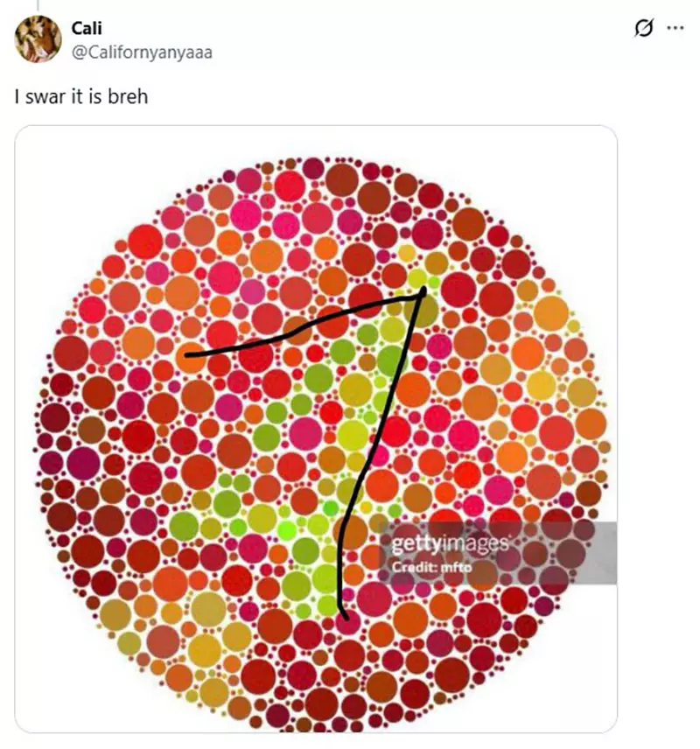Screen dimensions: 700x749
Task: Click the word "getty" in the watermark
Action: tap(416, 544)
